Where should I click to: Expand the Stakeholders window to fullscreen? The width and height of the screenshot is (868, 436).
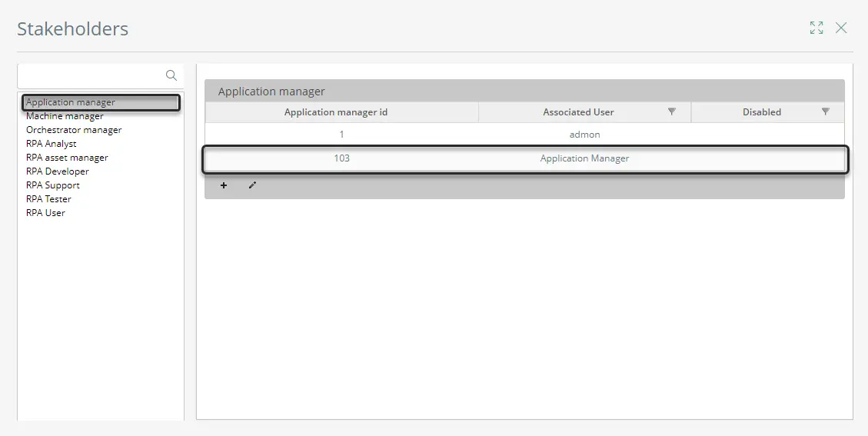(x=816, y=28)
